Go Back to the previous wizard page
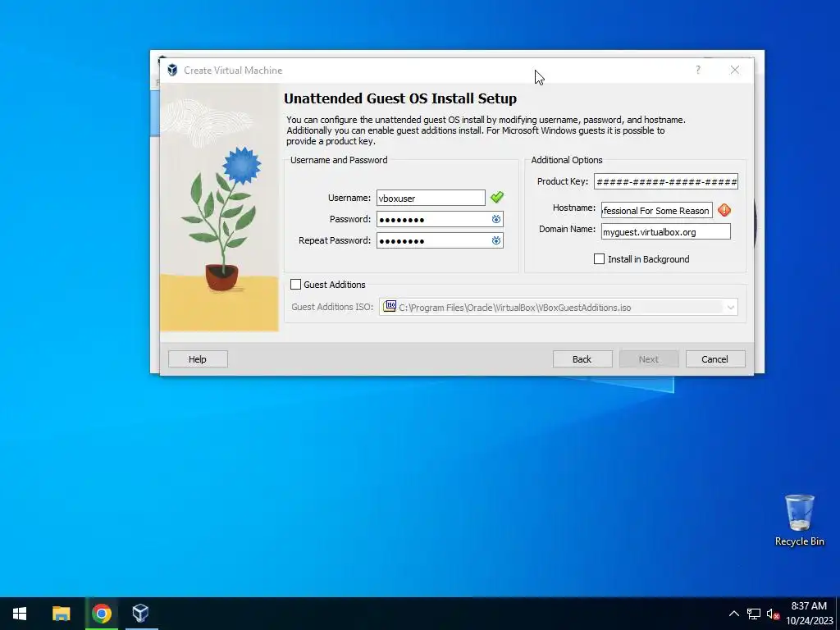840x630 pixels. pos(582,359)
